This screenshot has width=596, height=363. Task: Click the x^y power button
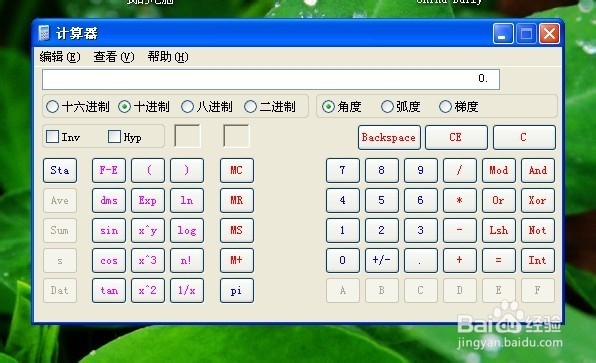point(148,230)
